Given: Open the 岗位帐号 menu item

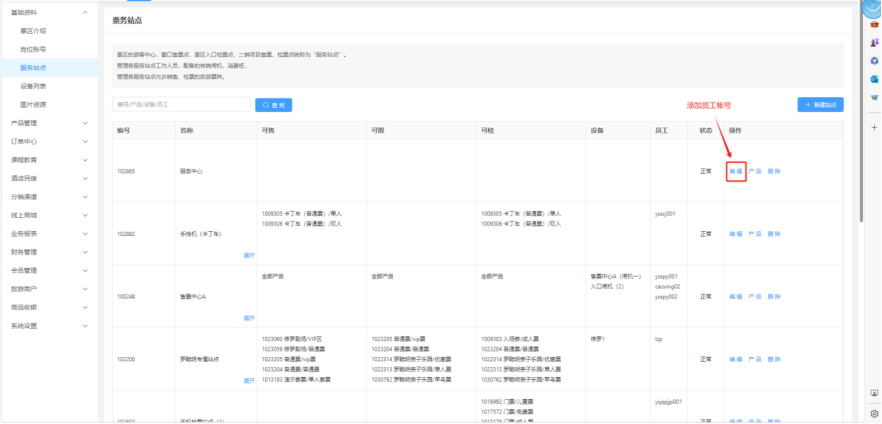Looking at the screenshot, I should coord(33,49).
